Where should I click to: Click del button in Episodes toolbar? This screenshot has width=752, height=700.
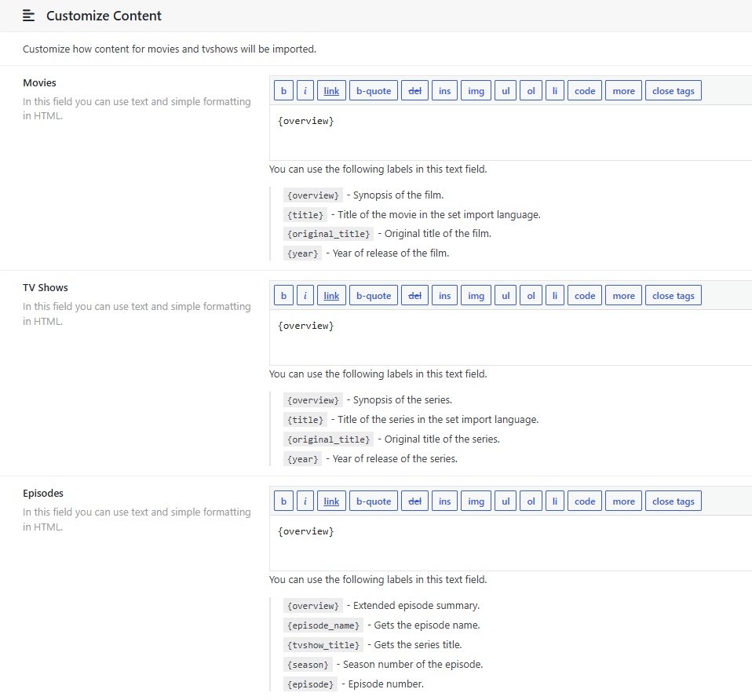(x=414, y=501)
